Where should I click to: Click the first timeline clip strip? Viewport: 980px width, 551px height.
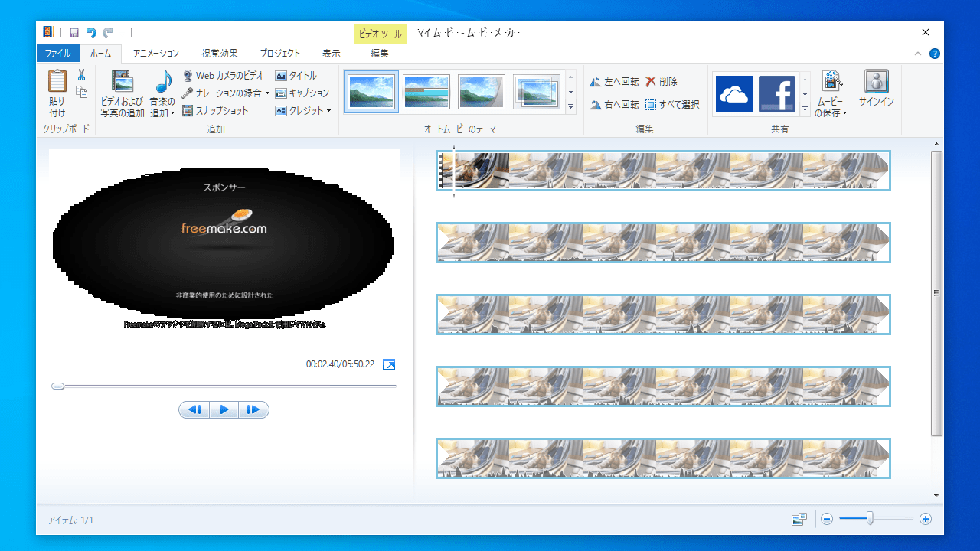(663, 171)
